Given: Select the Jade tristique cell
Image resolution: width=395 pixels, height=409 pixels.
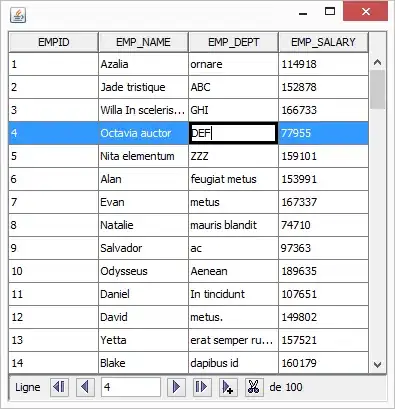Looking at the screenshot, I should click(x=143, y=87).
